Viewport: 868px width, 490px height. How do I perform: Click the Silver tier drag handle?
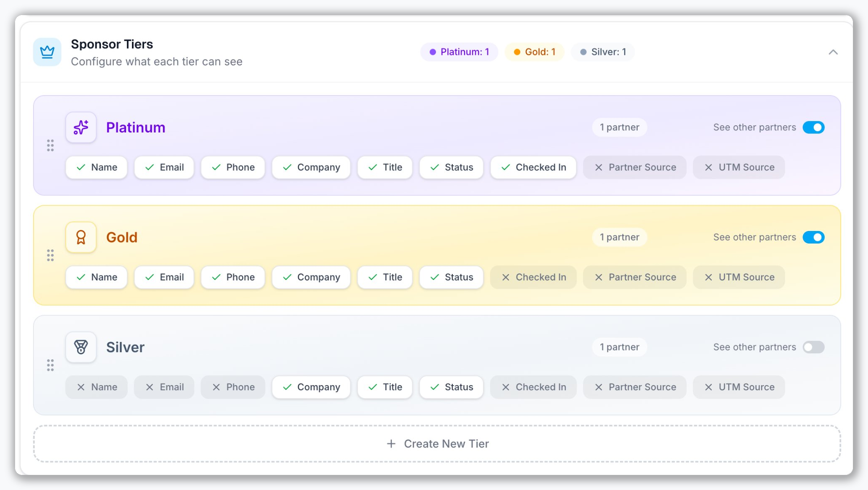[x=51, y=365]
